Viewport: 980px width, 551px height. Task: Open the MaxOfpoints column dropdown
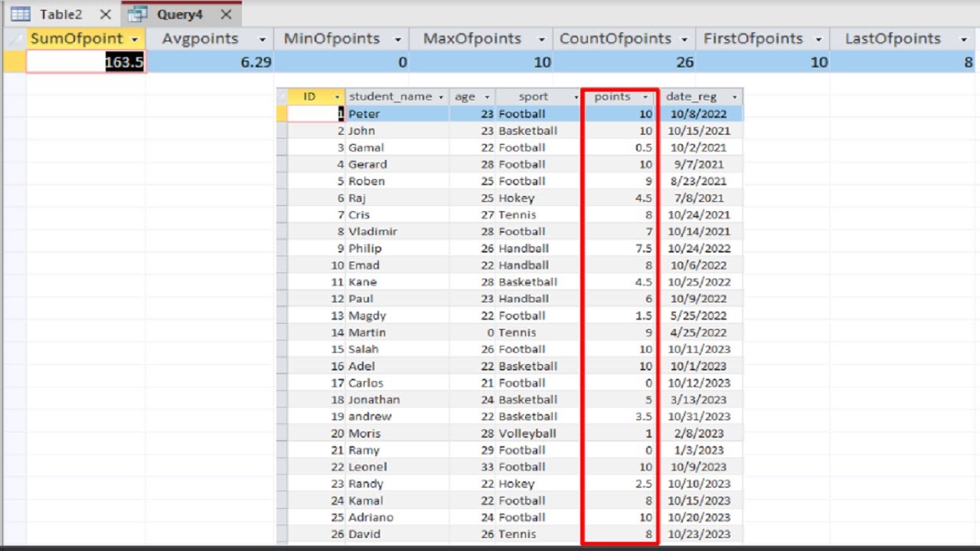point(541,39)
